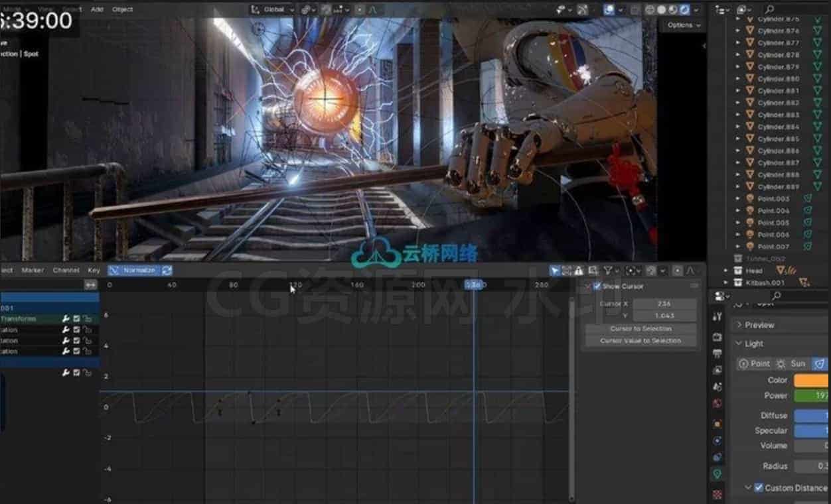Open the Object properties tab
Screen dimensions: 831x504
717,423
